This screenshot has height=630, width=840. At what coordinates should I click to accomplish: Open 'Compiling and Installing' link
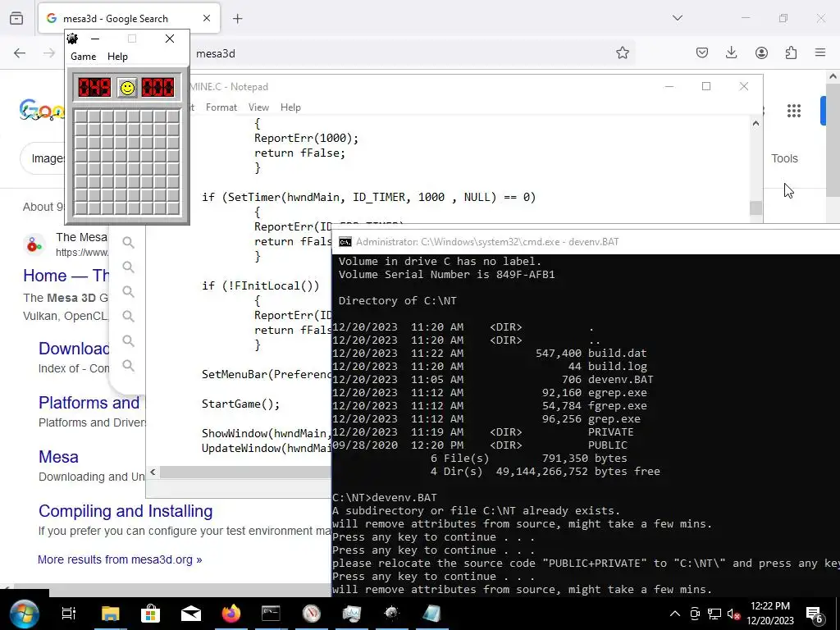click(126, 511)
